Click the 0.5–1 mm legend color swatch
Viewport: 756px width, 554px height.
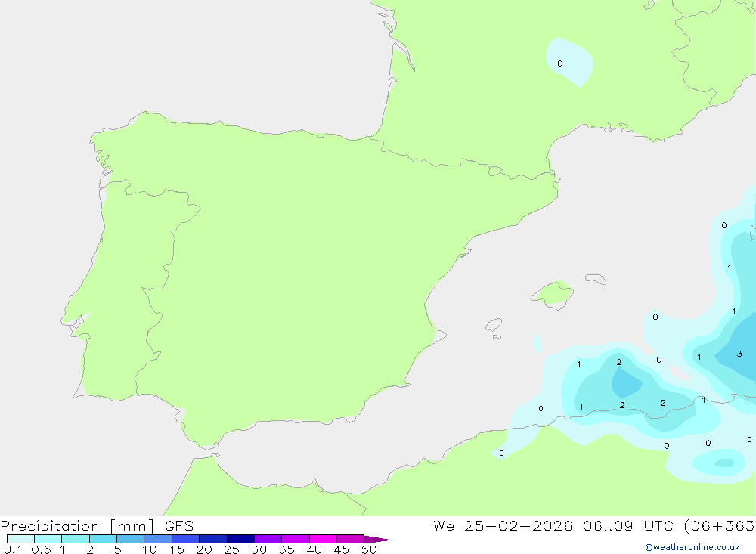[48, 539]
